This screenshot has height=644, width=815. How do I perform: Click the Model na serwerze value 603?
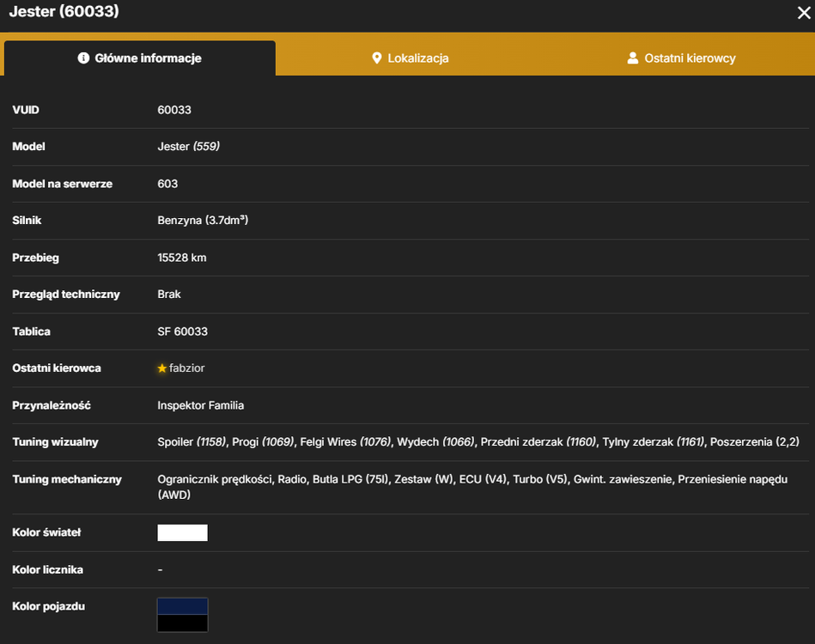[x=167, y=184]
